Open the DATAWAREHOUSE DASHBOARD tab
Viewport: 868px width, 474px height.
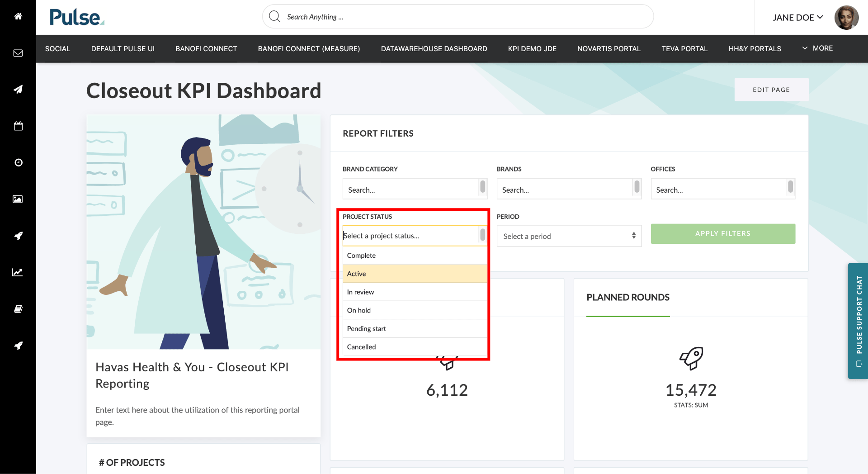coord(434,49)
